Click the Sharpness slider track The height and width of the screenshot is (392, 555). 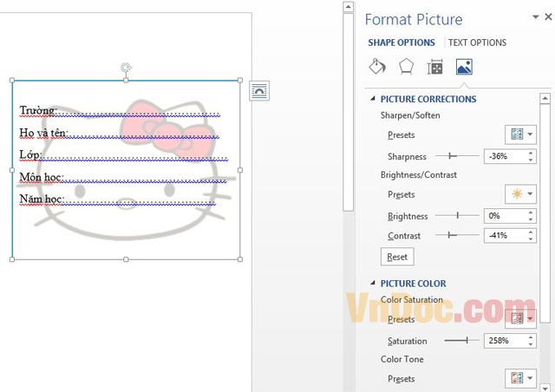point(457,156)
